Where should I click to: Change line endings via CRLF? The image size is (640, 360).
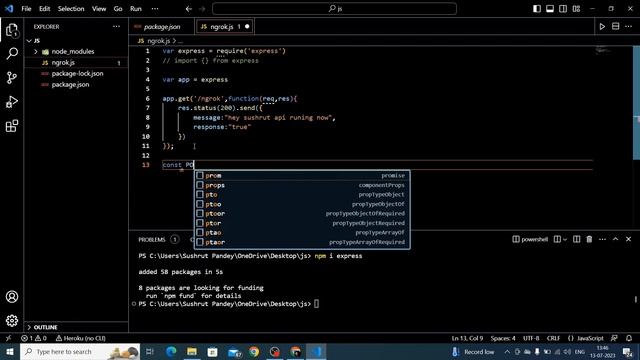click(553, 338)
